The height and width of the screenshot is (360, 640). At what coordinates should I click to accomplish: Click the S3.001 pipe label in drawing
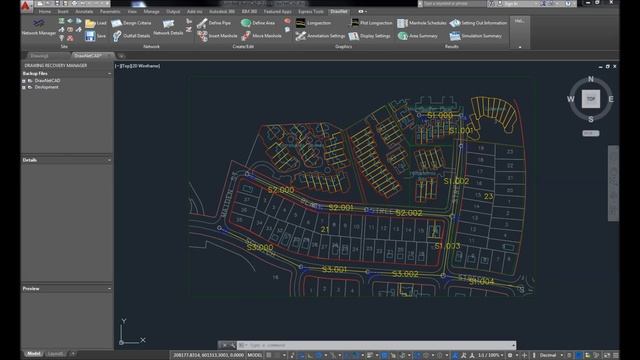[x=334, y=269]
